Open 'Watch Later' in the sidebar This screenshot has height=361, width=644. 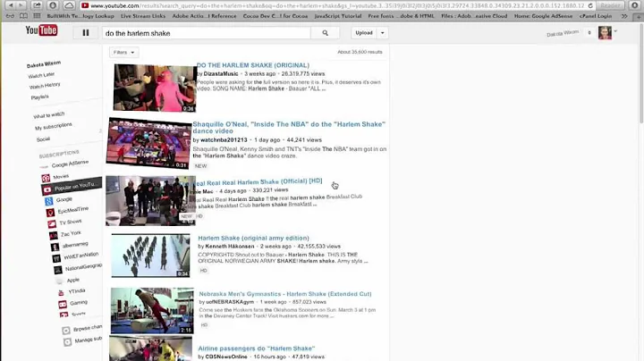click(41, 75)
